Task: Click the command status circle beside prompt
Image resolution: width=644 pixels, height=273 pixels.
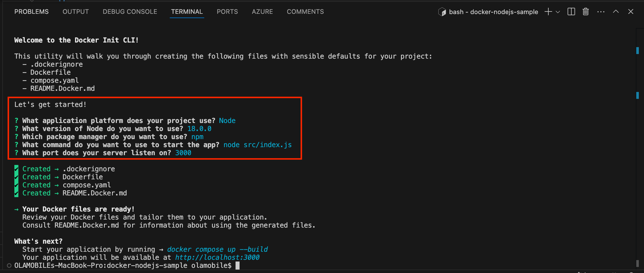Action: point(9,266)
